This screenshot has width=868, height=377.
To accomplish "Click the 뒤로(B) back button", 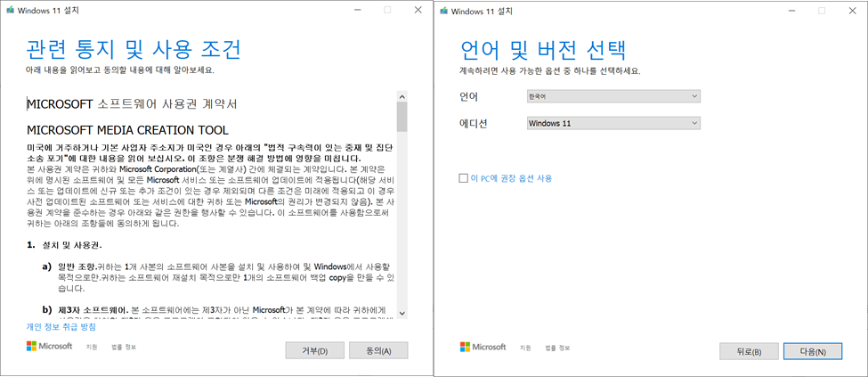I will [749, 351].
